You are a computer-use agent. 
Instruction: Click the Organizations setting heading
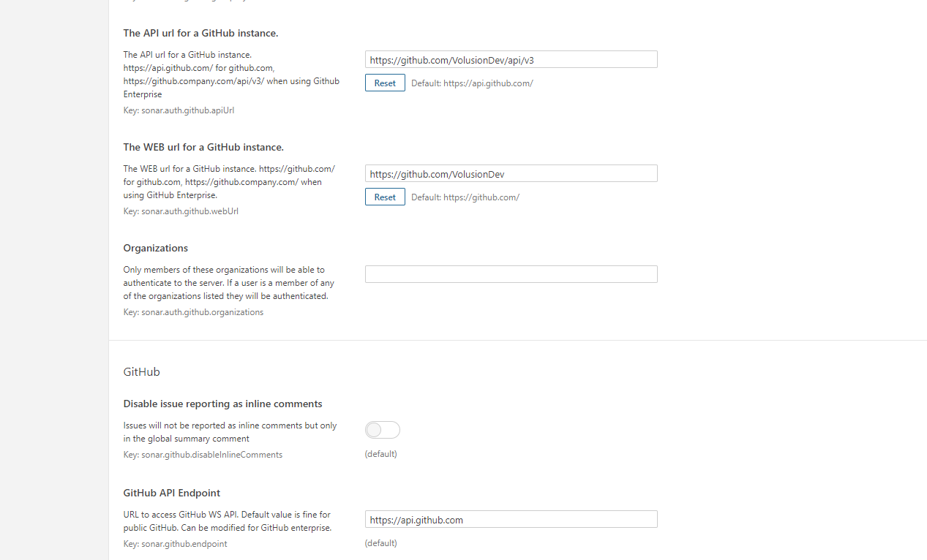tap(156, 249)
